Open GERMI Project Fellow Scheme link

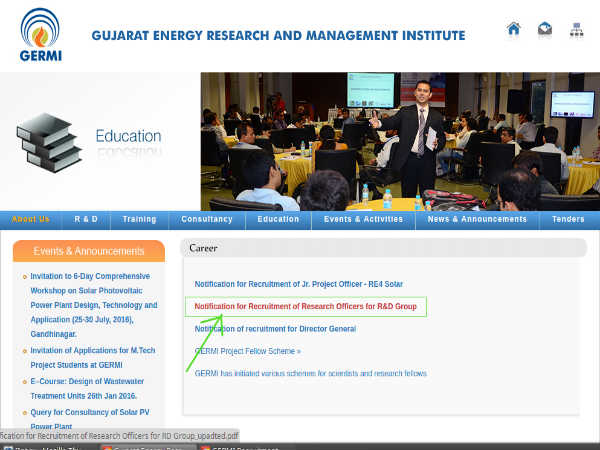pos(248,351)
